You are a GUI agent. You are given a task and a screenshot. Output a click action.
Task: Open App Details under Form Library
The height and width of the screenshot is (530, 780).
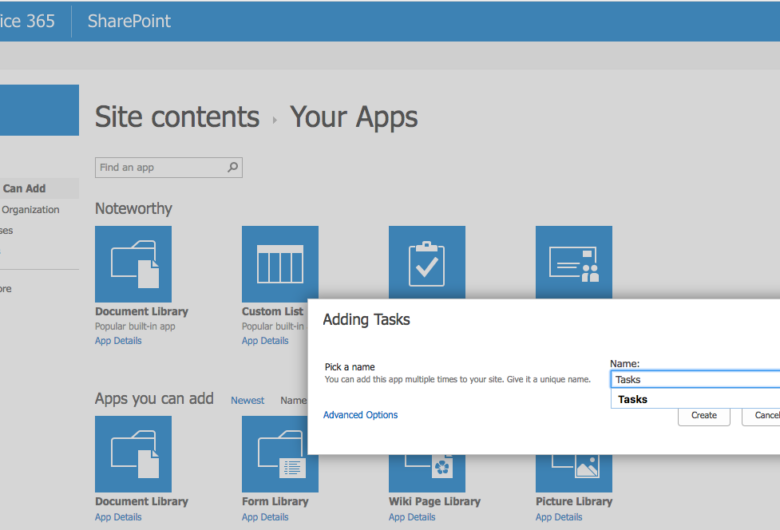click(x=265, y=517)
